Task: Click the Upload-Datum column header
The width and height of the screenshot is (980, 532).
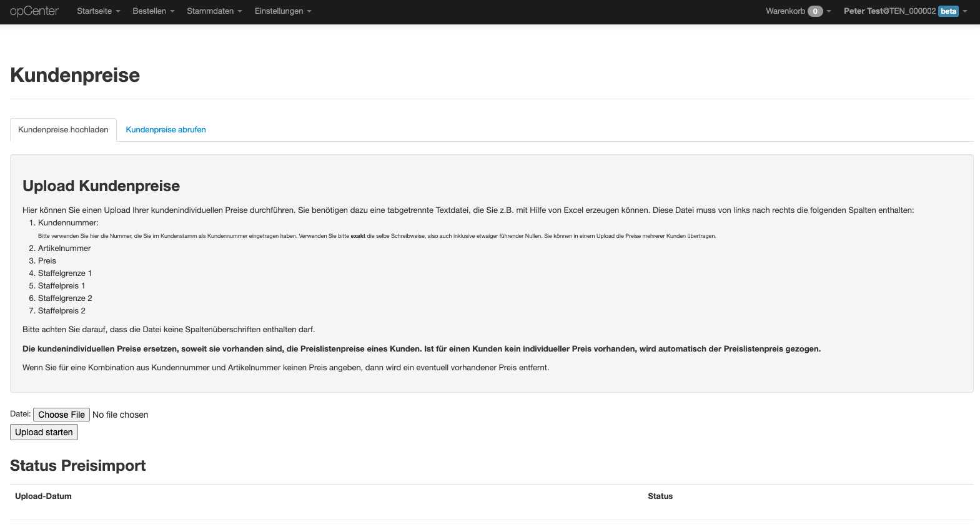Action: tap(43, 496)
